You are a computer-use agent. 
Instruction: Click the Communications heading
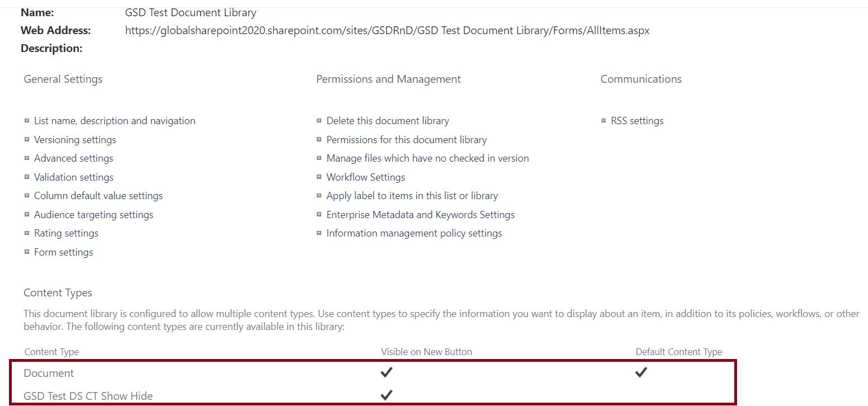641,79
